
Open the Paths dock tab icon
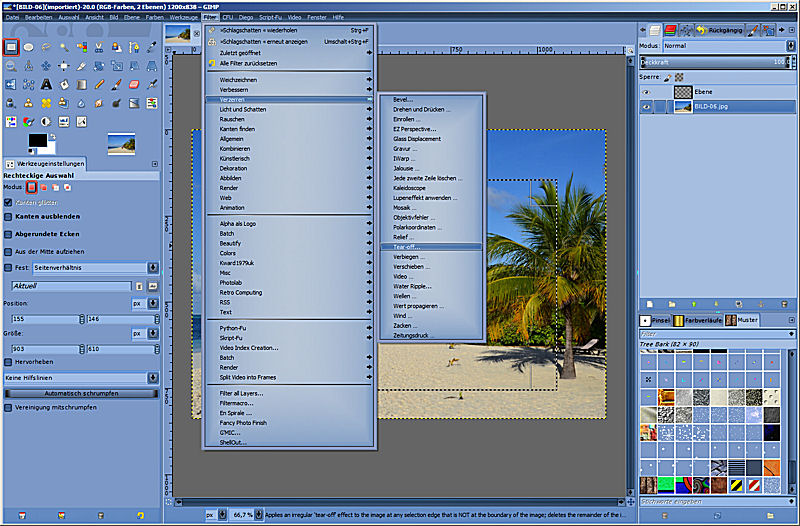tap(686, 31)
